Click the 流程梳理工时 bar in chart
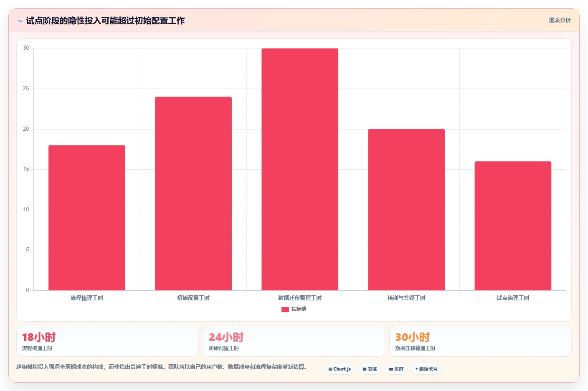The image size is (588, 391). pyautogui.click(x=87, y=218)
